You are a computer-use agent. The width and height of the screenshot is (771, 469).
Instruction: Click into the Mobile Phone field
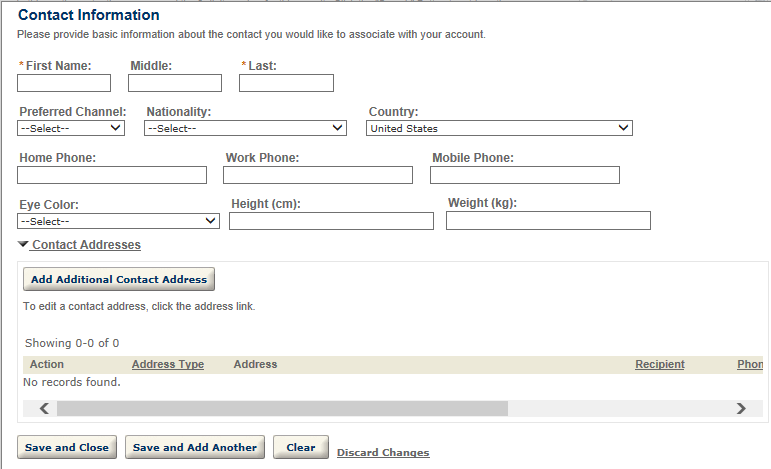tap(525, 175)
